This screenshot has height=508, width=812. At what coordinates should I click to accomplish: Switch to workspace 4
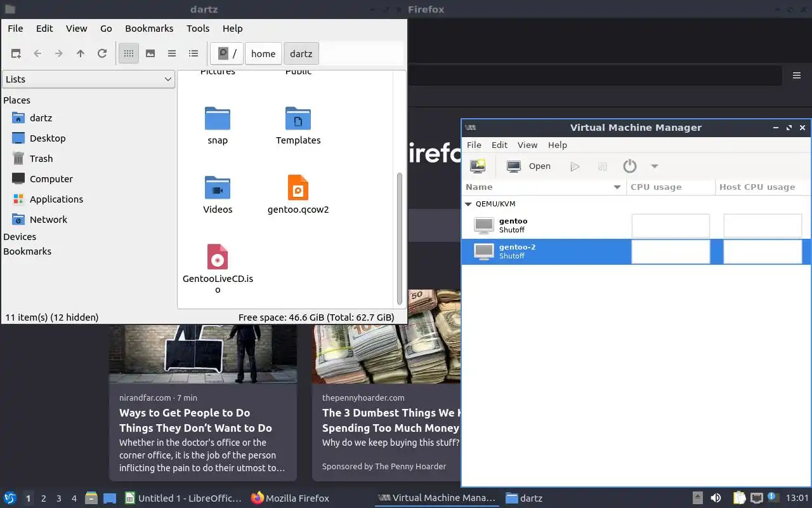[x=74, y=498]
